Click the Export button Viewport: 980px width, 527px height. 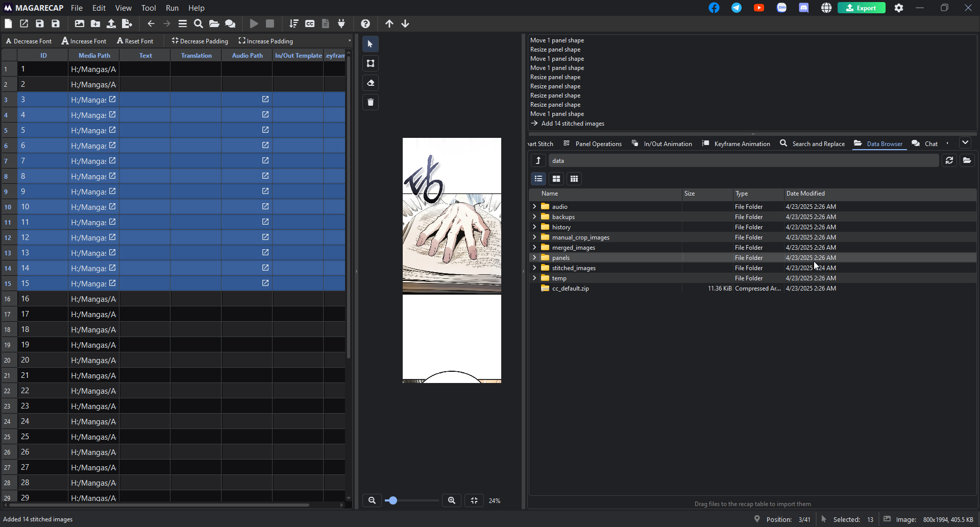click(861, 8)
